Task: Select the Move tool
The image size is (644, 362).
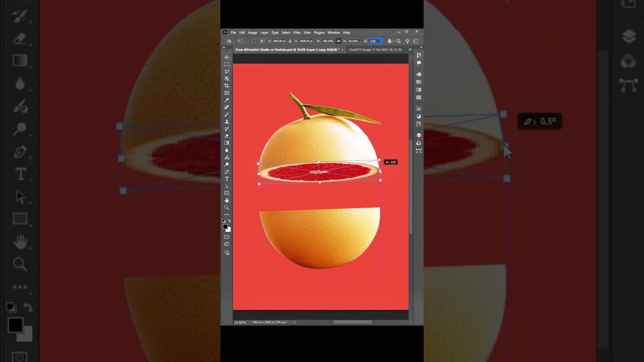Action: [x=226, y=57]
